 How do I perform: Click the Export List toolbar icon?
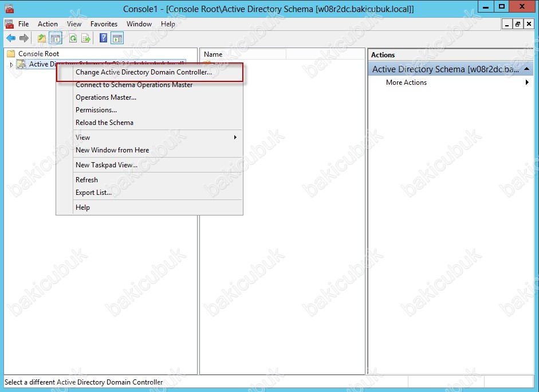click(x=86, y=38)
